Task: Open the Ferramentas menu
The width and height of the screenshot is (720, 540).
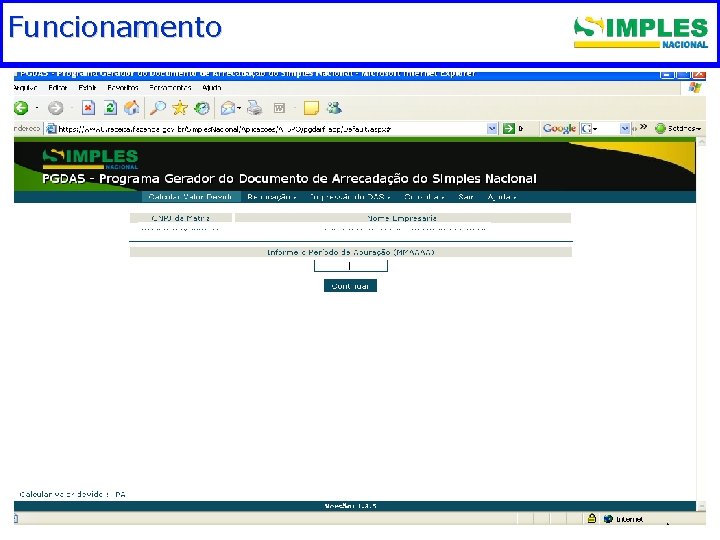Action: 170,87
